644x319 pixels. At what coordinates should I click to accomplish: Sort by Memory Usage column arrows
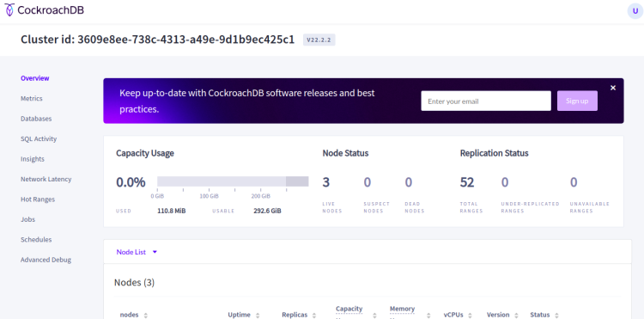(428, 316)
